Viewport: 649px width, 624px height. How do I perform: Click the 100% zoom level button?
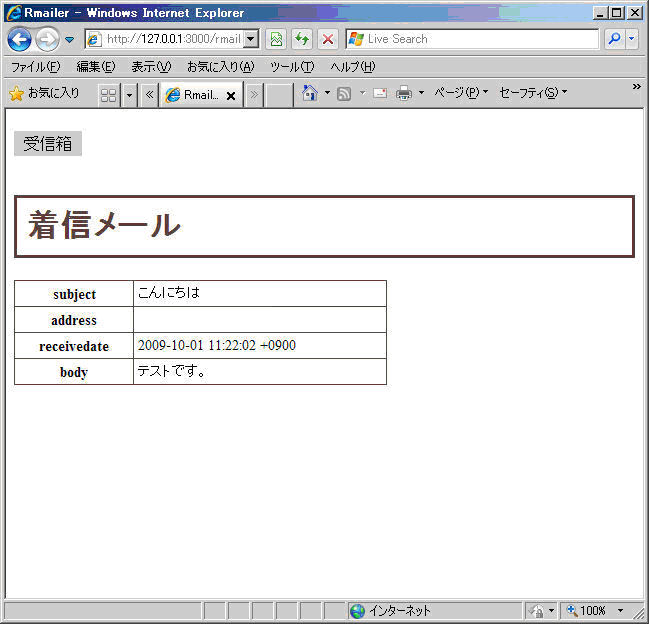pos(587,611)
